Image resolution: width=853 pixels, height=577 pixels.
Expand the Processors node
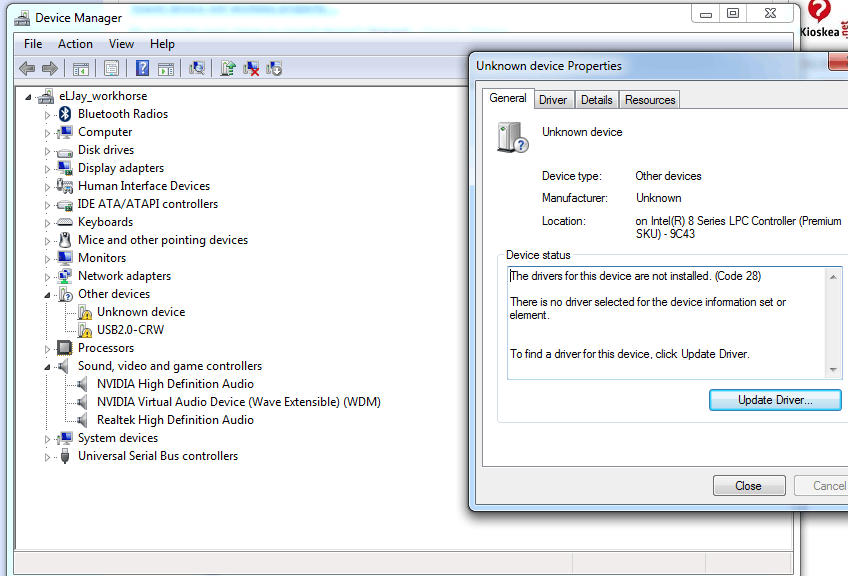point(47,349)
